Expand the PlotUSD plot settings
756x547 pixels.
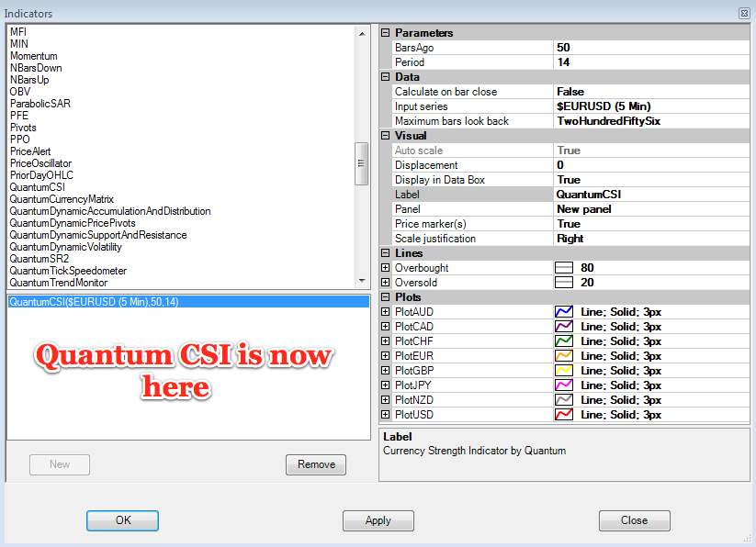(385, 415)
